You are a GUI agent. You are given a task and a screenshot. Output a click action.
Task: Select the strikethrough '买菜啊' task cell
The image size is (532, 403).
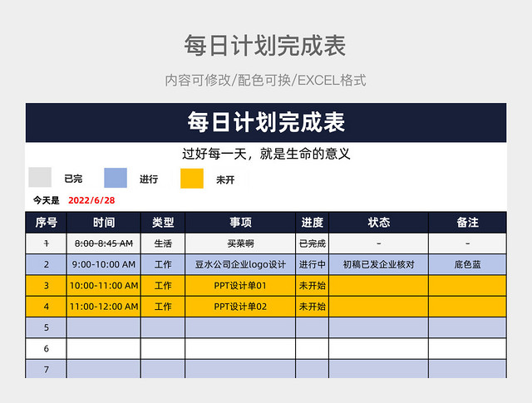[240, 243]
